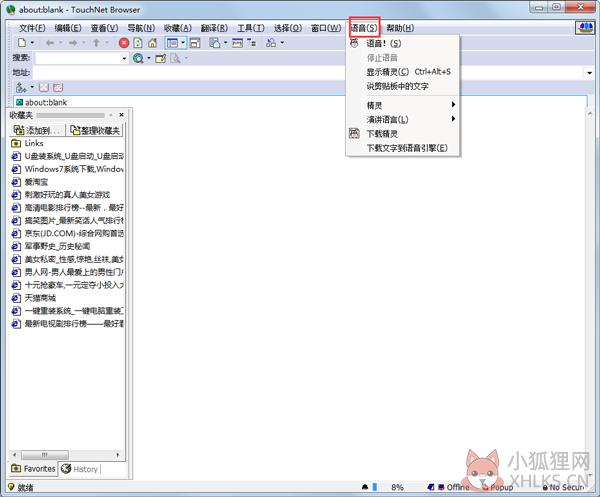Open the 京东(JD.COM) favorite link
Image resolution: width=600 pixels, height=497 pixels.
[x=67, y=233]
